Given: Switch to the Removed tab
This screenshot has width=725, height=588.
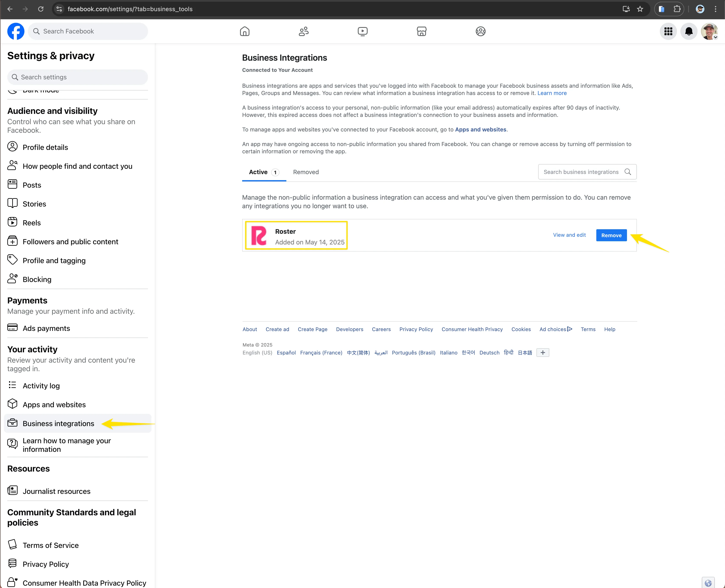Looking at the screenshot, I should tap(306, 172).
